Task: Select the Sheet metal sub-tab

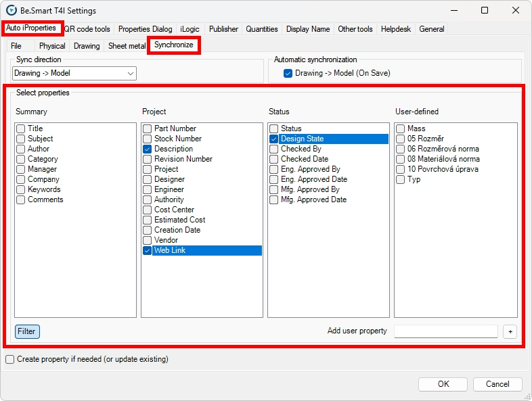Action: [x=127, y=46]
